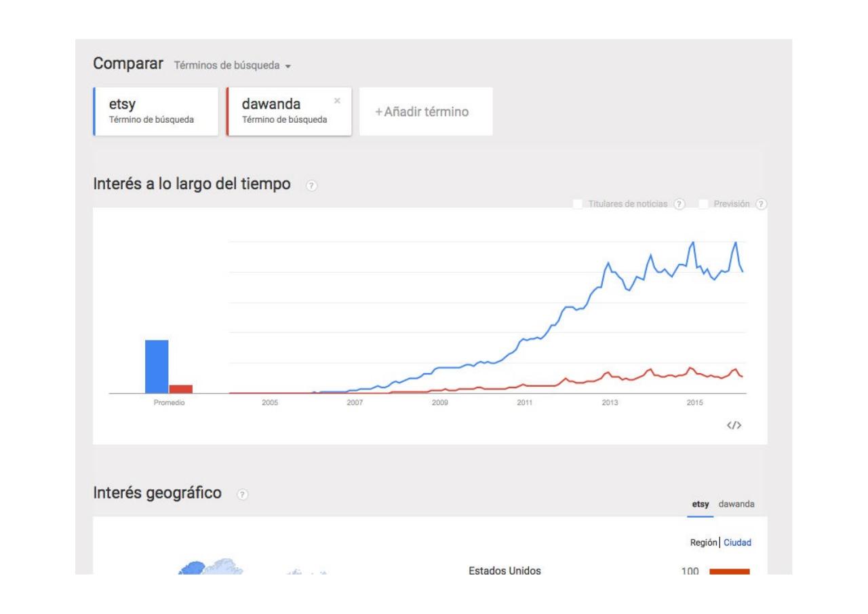Toggle the Previsión checkbox
This screenshot has width=868, height=614.
[704, 204]
